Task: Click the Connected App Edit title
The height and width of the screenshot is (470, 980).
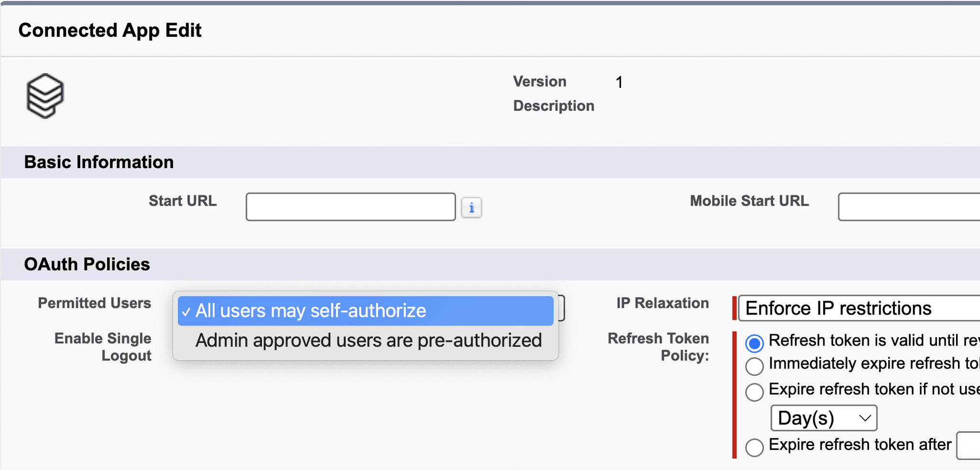Action: click(110, 30)
